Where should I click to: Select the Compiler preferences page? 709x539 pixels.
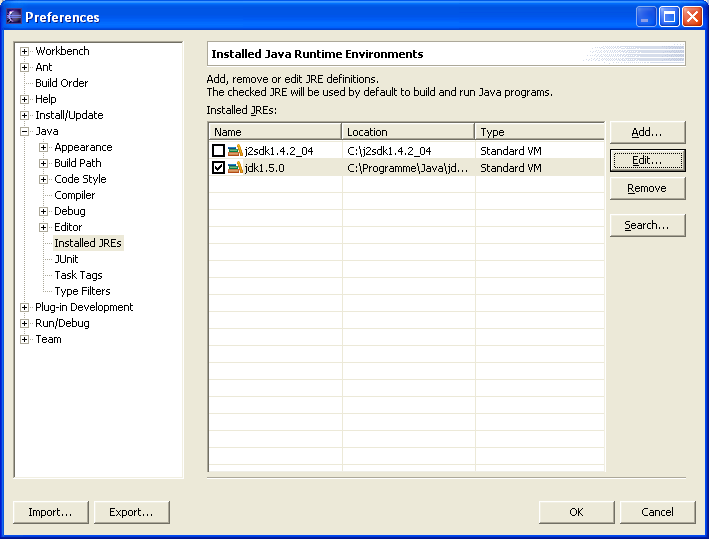(75, 195)
